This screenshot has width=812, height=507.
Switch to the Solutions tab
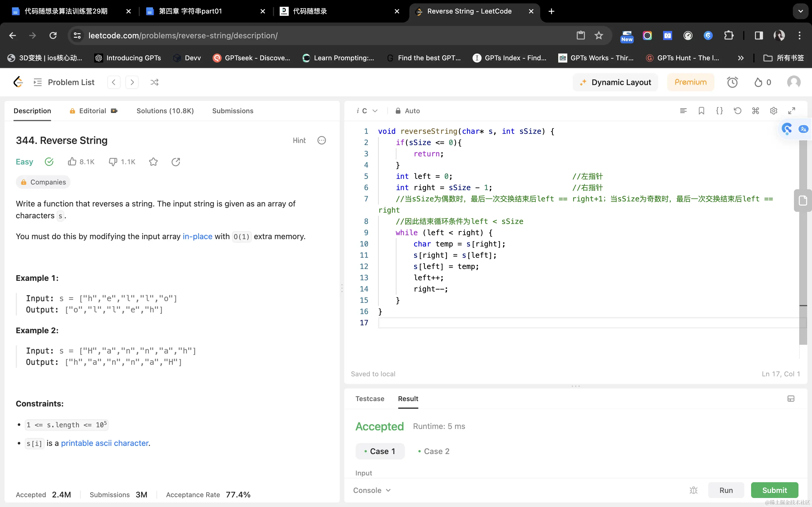pyautogui.click(x=165, y=111)
